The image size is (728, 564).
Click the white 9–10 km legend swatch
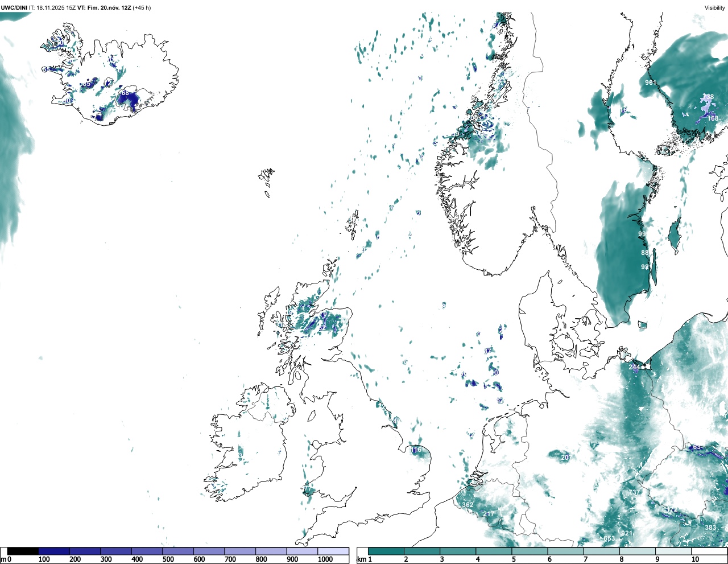point(673,551)
